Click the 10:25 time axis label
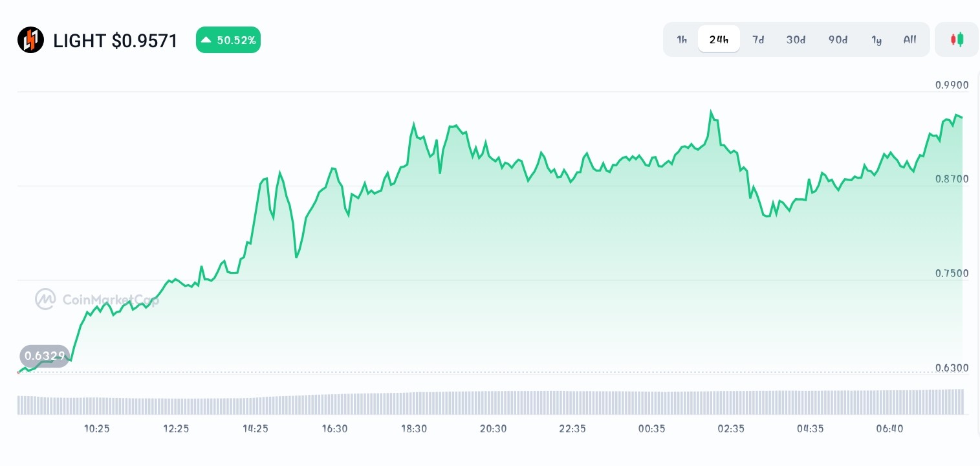Screen dimensions: 980x466 click(x=97, y=428)
